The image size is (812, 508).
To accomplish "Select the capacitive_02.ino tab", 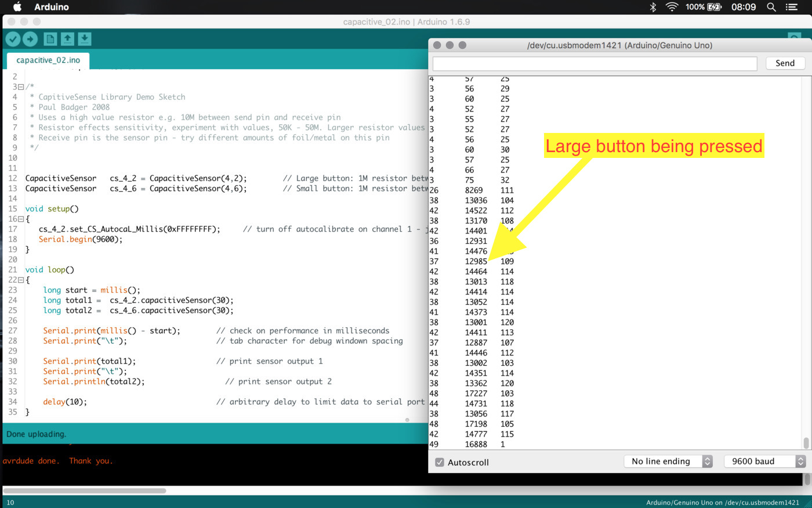I will (48, 60).
